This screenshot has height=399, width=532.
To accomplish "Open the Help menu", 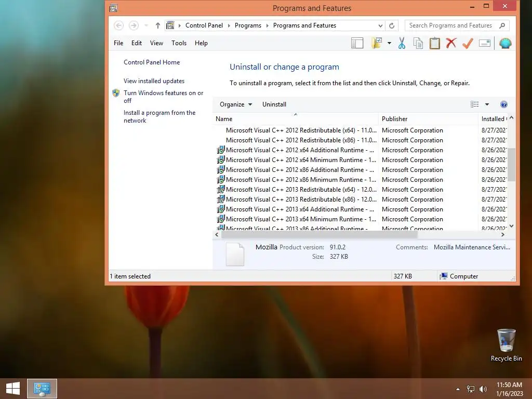I will click(201, 43).
